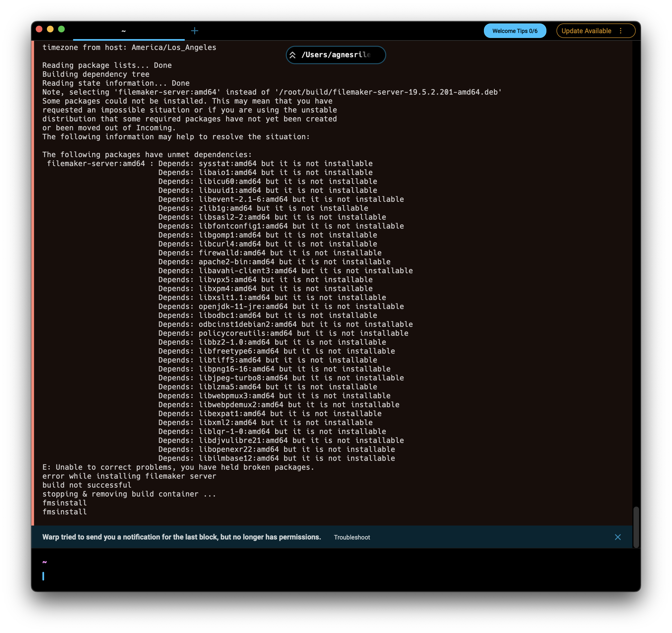672x633 pixels.
Task: Click 'error while installing filemaker server' line
Action: click(129, 476)
